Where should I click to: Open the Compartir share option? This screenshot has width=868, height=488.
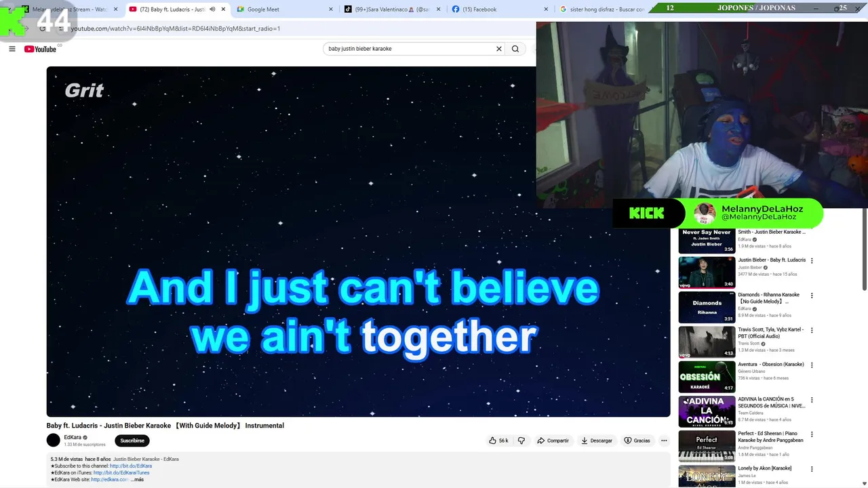553,441
